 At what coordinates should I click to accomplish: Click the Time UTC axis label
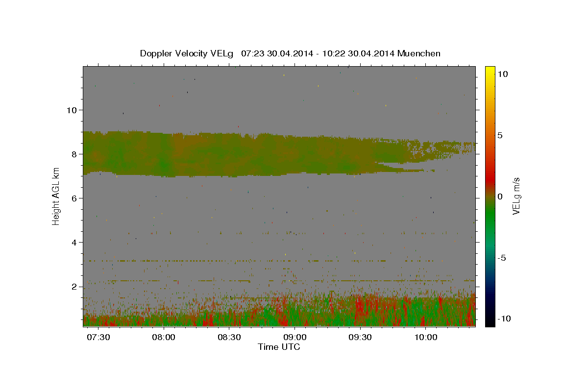point(279,347)
